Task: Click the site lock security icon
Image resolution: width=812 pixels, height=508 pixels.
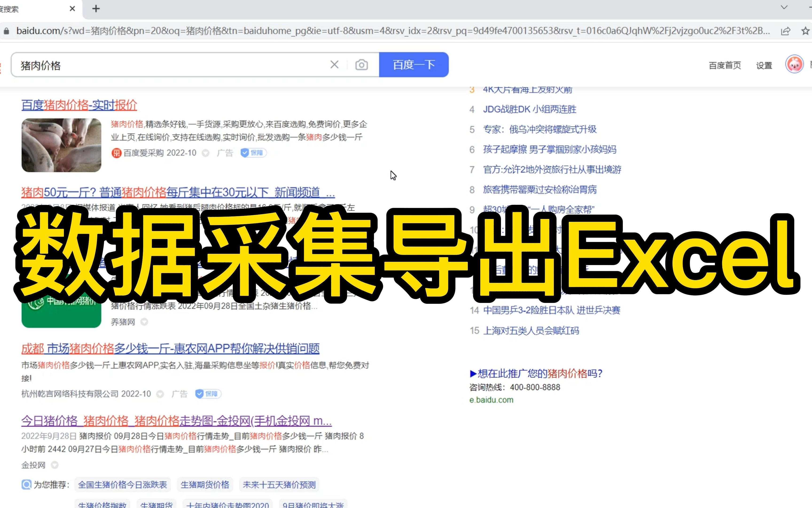Action: pyautogui.click(x=6, y=31)
